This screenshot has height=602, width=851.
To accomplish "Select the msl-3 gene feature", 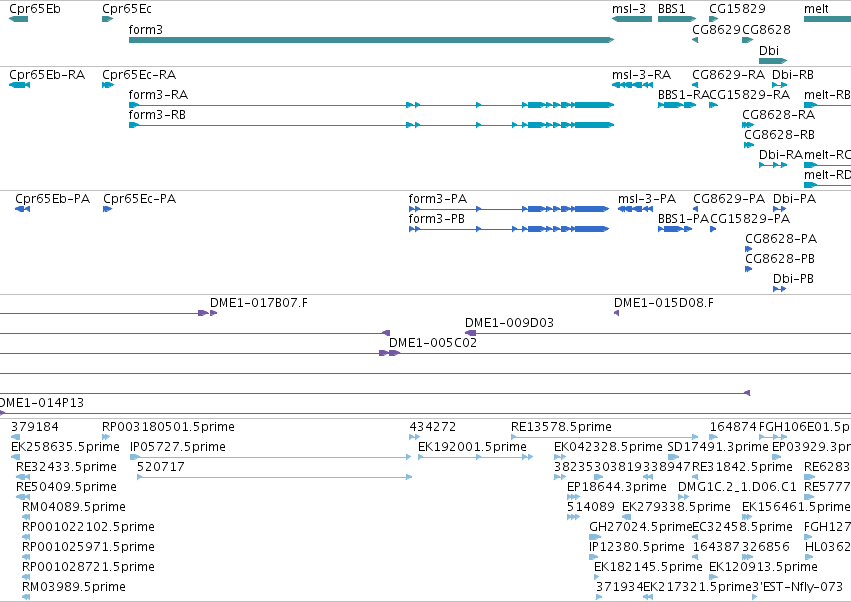I will click(x=632, y=19).
